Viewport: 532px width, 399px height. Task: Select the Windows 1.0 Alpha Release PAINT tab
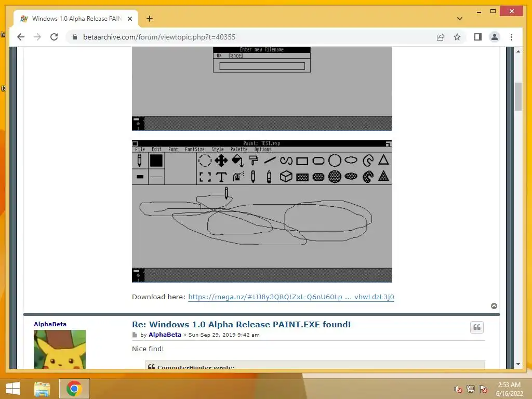pyautogui.click(x=76, y=19)
